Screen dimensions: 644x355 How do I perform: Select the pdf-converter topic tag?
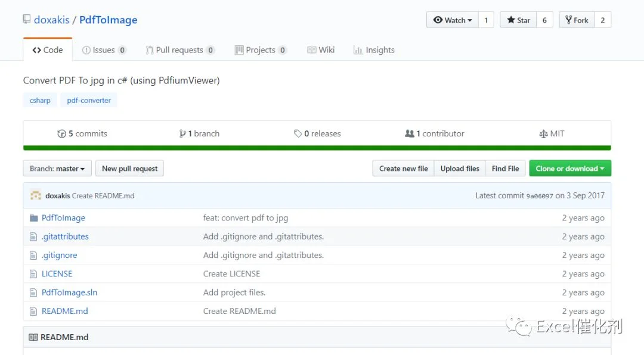tap(89, 100)
